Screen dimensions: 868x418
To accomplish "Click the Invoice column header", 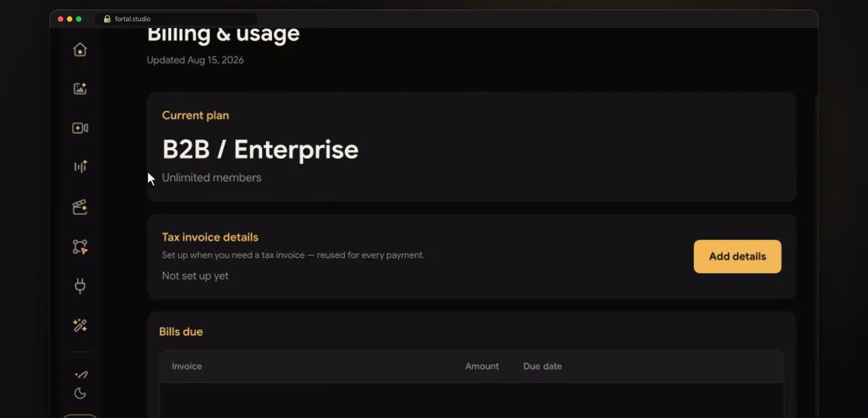I will point(186,366).
